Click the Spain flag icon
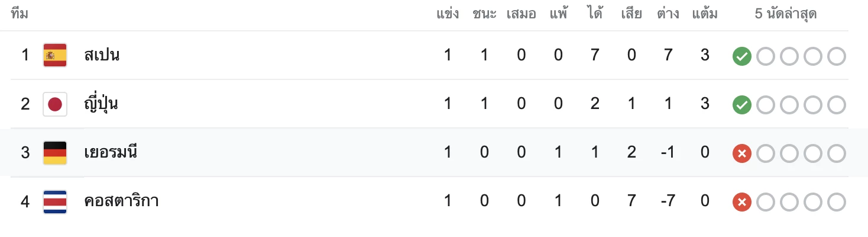868x237 pixels. (55, 56)
